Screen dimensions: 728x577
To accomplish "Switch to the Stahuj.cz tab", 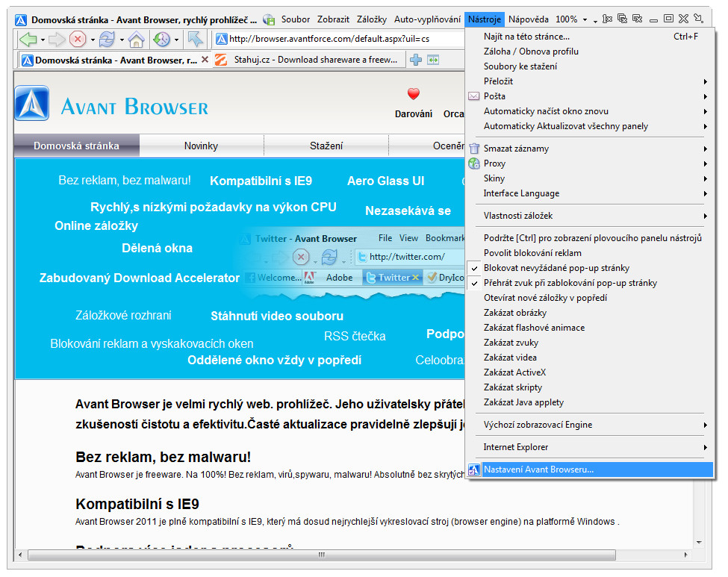I will [x=309, y=60].
